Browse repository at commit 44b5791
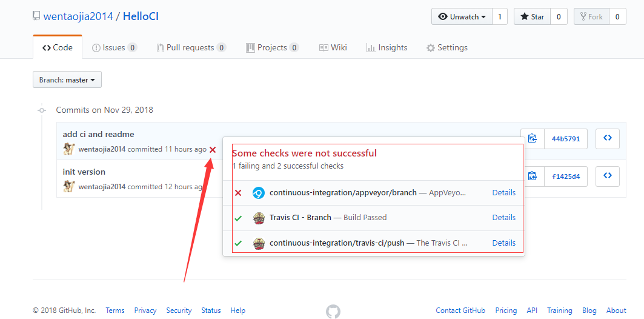Viewport: 644px width, 319px height. coord(608,138)
